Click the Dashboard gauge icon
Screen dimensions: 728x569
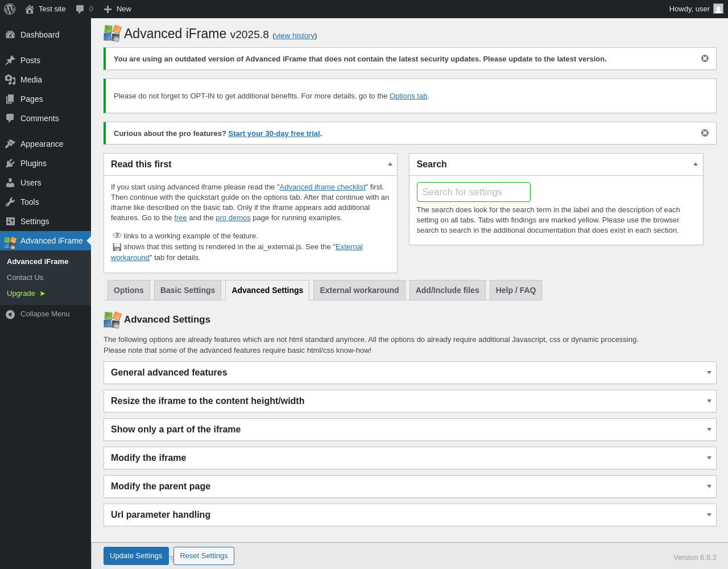coord(10,35)
